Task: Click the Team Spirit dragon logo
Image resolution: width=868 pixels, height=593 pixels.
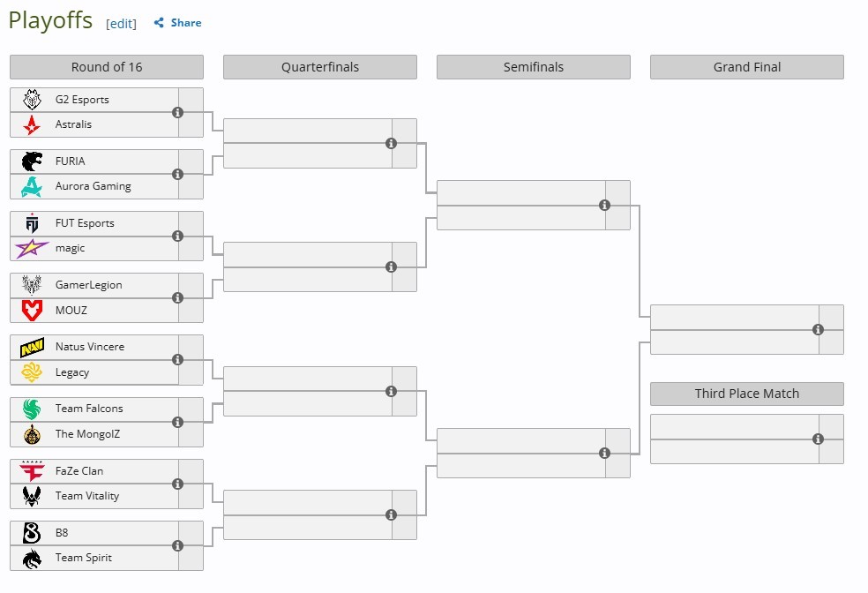Action: coord(32,558)
